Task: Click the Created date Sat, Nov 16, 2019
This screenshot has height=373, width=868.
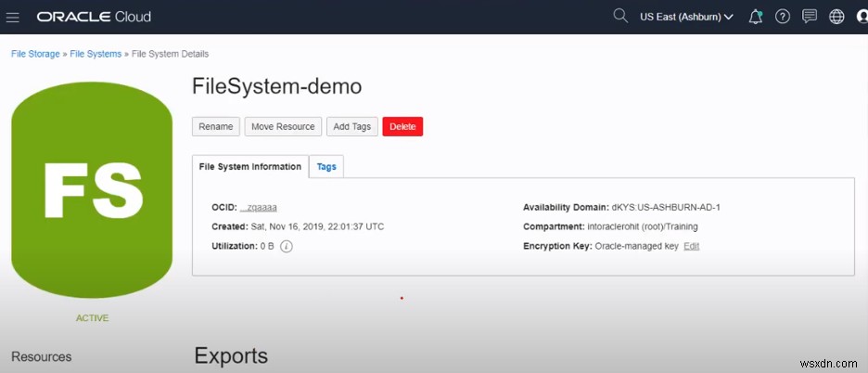Action: 317,226
